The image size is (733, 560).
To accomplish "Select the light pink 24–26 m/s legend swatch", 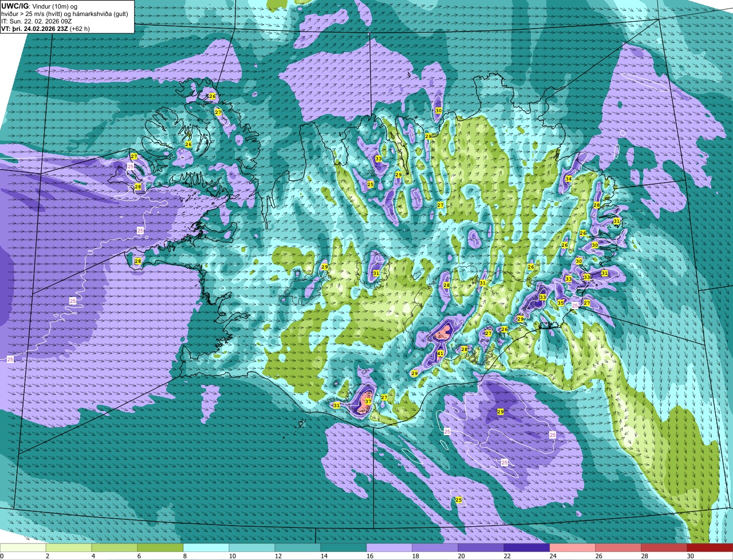I will (x=573, y=547).
